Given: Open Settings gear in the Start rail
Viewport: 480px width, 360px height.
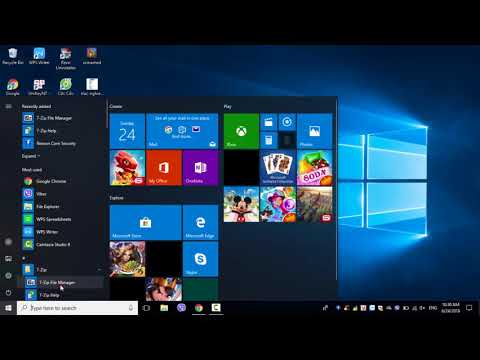Looking at the screenshot, I should [x=8, y=276].
